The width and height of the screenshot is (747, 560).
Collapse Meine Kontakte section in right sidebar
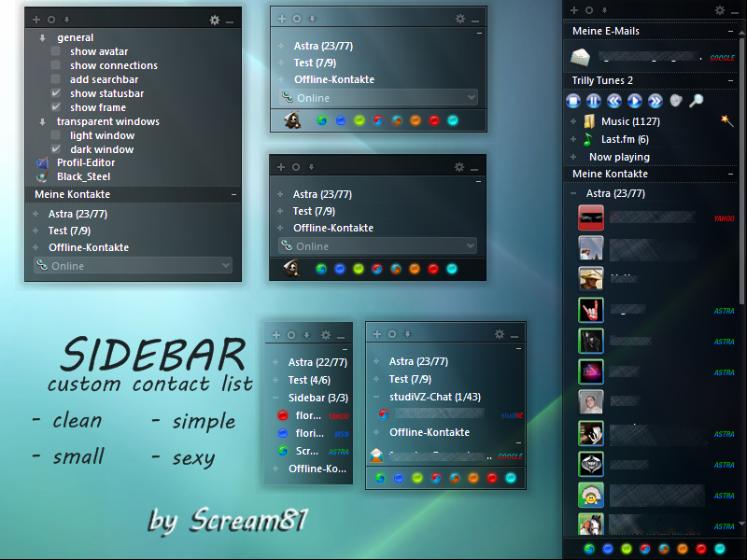pyautogui.click(x=730, y=175)
